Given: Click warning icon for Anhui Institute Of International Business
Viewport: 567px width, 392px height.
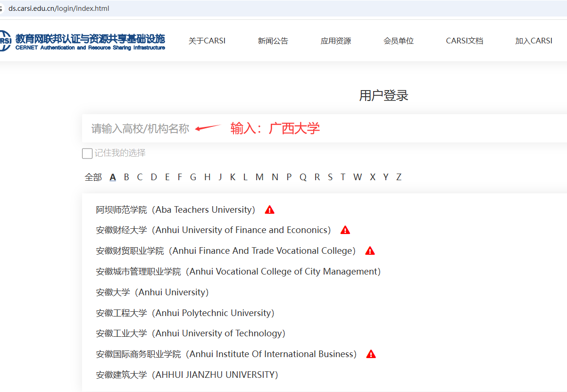Looking at the screenshot, I should tap(371, 354).
